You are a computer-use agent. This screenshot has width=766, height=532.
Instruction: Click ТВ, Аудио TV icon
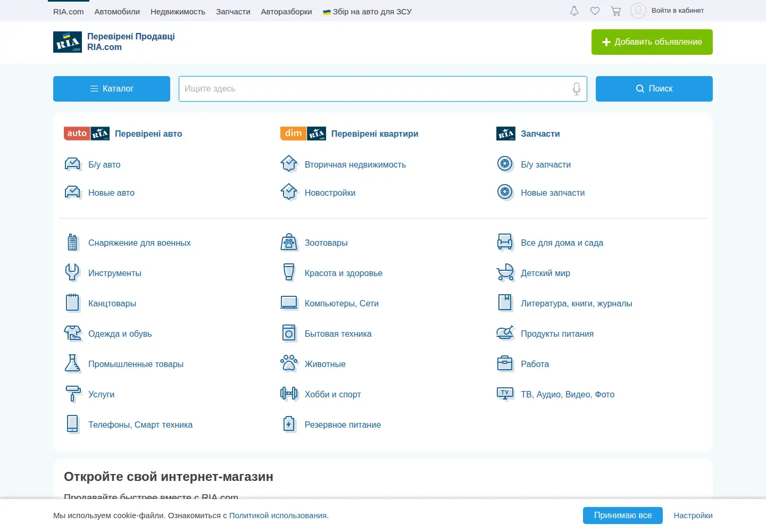pos(505,394)
